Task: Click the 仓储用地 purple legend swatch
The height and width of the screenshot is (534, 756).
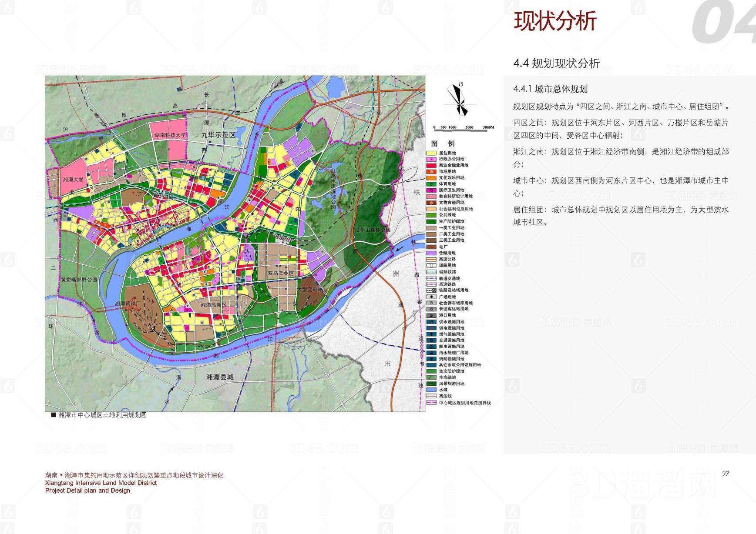Action: (431, 253)
